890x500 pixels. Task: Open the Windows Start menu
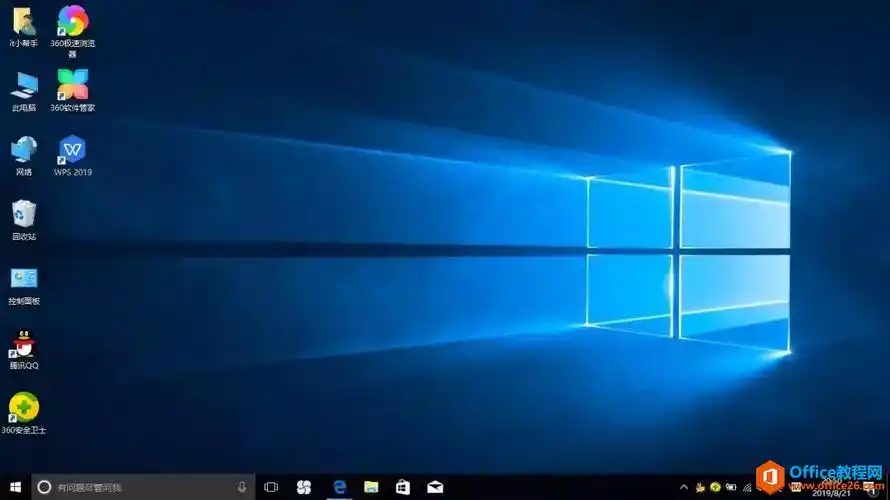14,487
